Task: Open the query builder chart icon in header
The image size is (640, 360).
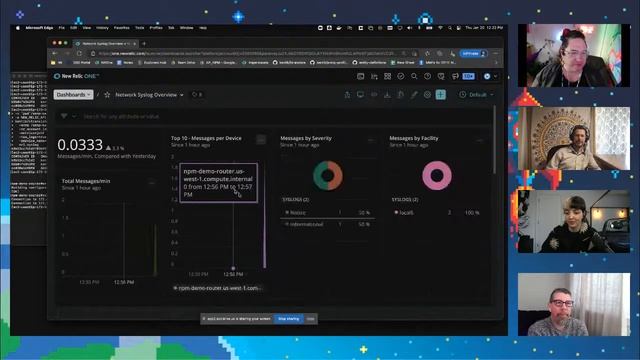Action: point(374,76)
